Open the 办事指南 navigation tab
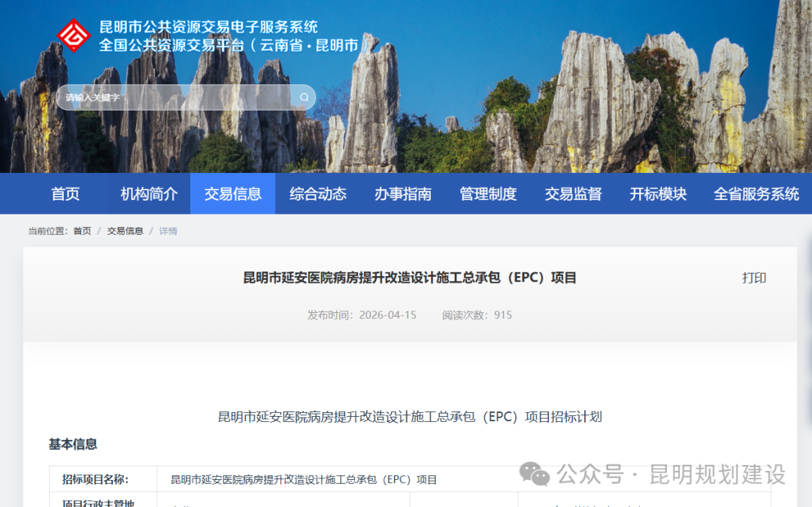The image size is (812, 507). tap(402, 193)
